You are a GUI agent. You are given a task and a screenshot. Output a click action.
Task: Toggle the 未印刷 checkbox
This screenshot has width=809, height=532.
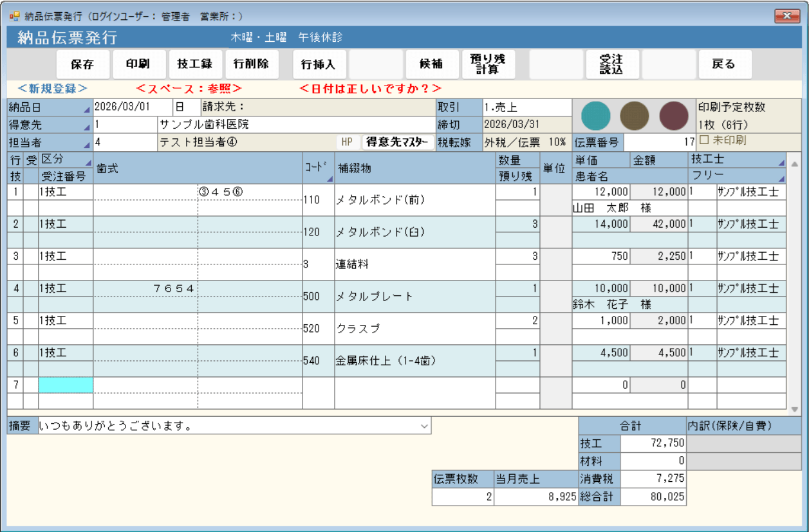click(x=705, y=140)
